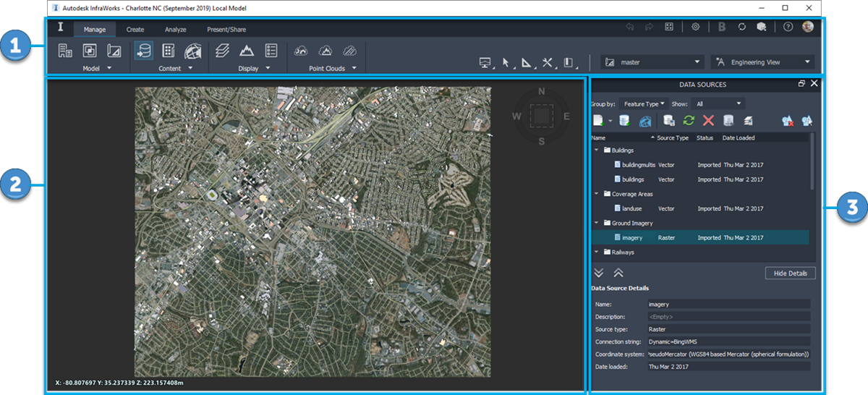868x395 pixels.
Task: Switch to the Analyze tab
Action: tap(175, 30)
